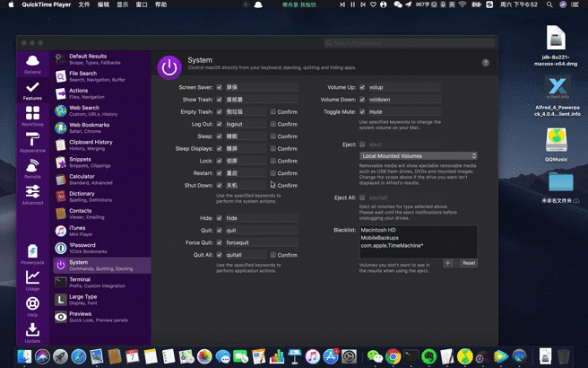
Task: Enable Confirm for Quit All
Action: (x=273, y=255)
